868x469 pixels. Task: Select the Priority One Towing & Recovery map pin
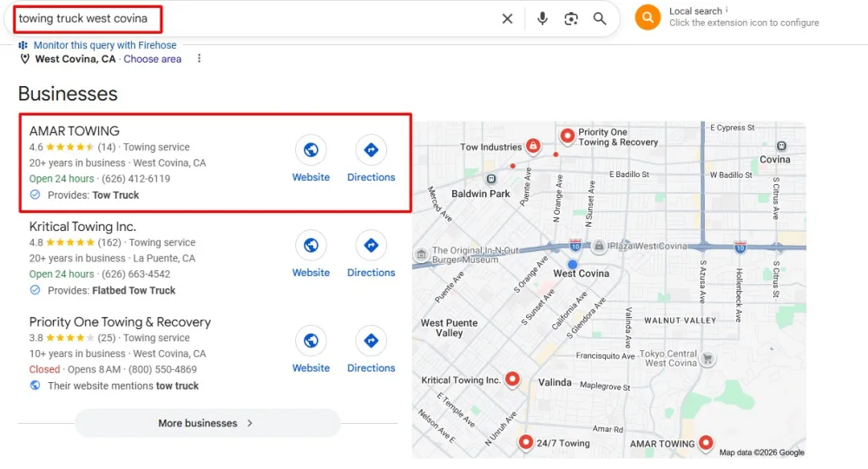click(568, 135)
